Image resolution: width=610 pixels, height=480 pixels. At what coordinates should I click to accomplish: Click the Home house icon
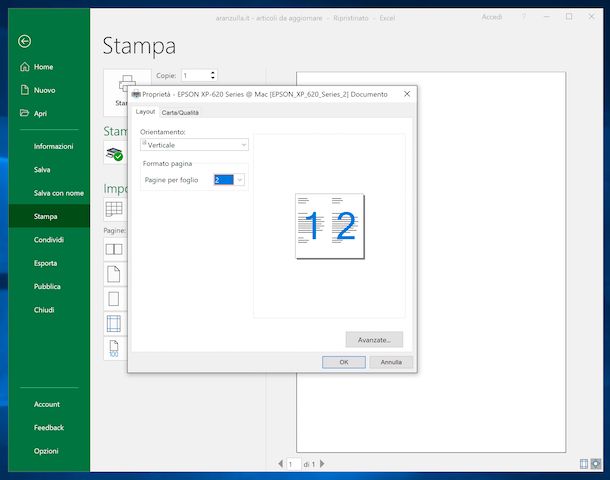(x=25, y=67)
